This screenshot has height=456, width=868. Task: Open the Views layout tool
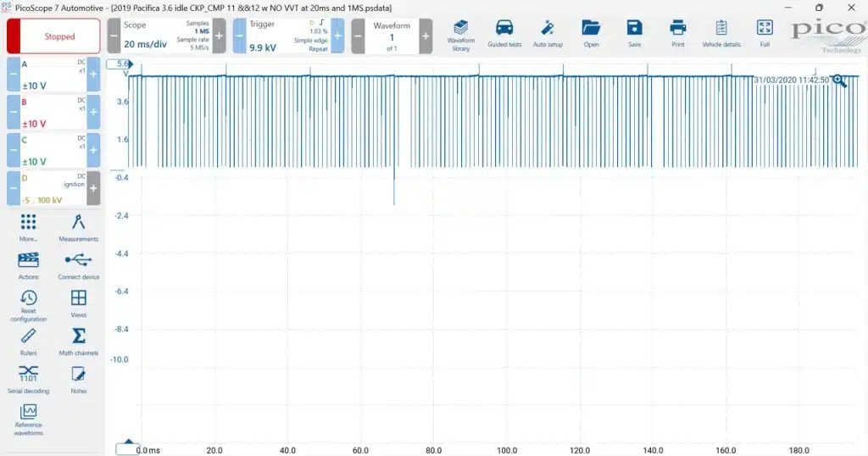[79, 303]
